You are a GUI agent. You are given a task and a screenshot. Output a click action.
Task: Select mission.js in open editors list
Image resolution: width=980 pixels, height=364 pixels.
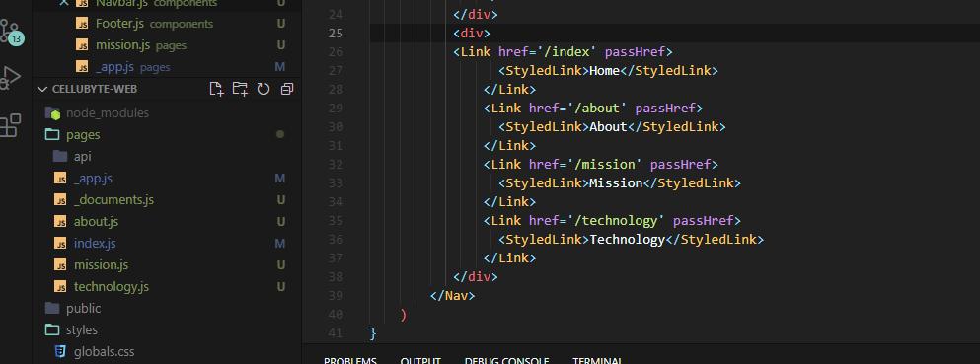(123, 45)
